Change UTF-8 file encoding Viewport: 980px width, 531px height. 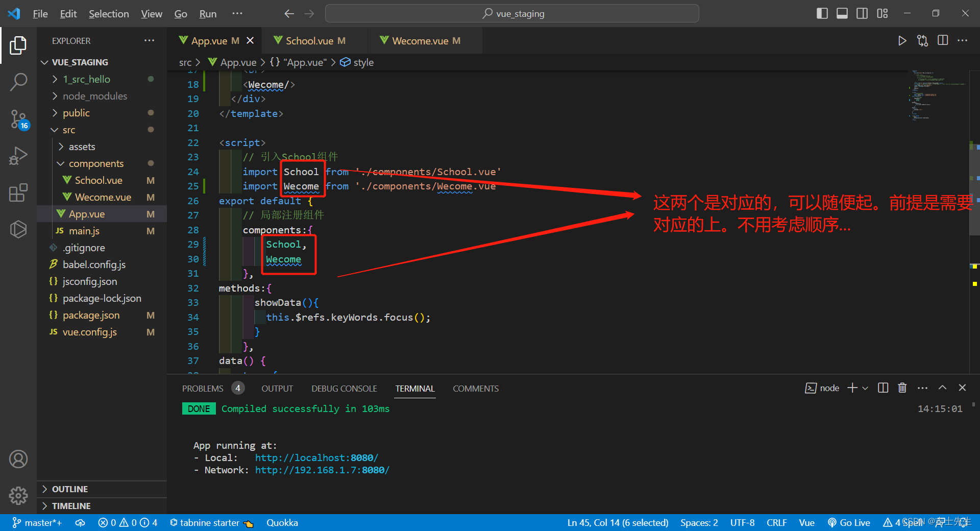tap(742, 522)
